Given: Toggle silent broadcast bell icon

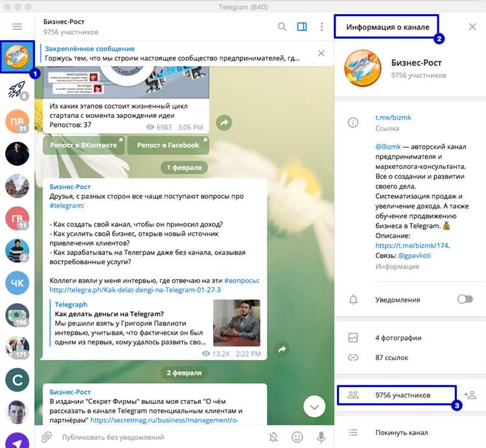Looking at the screenshot, I should point(273,437).
